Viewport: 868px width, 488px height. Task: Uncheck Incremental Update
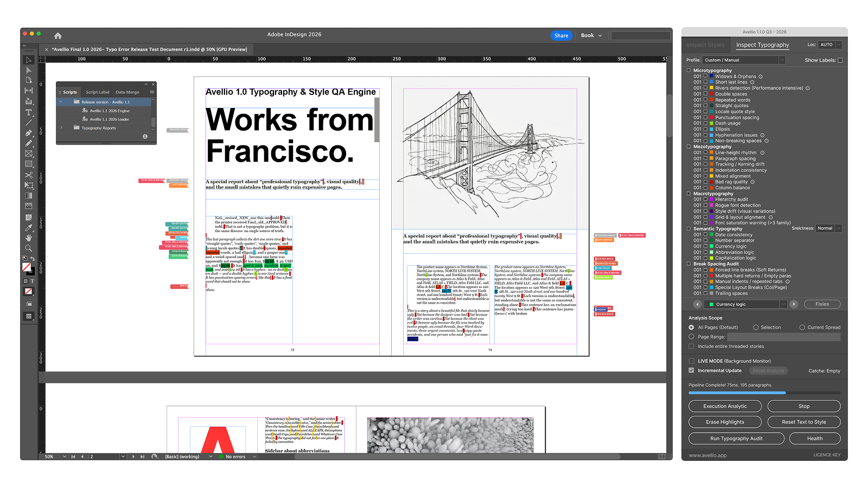(691, 370)
